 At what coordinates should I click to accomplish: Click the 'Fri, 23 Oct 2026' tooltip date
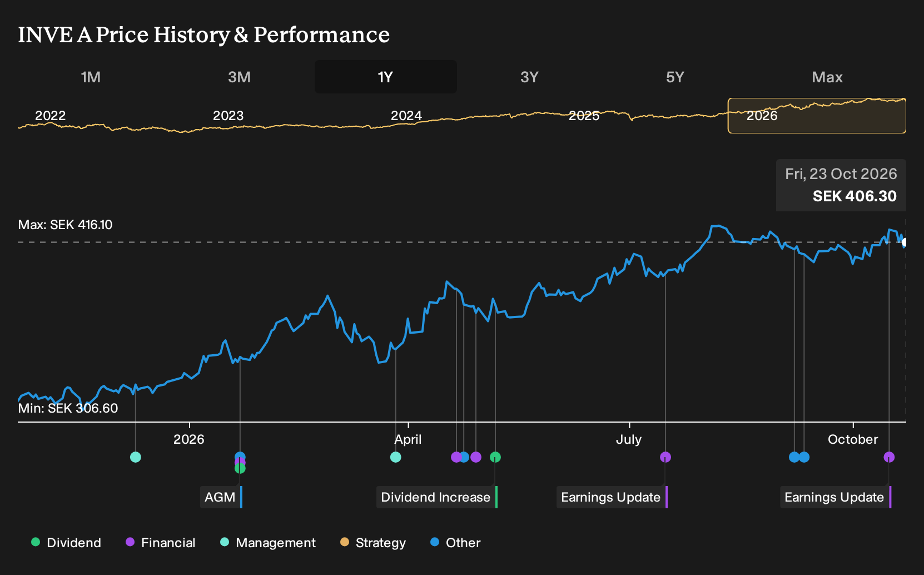[841, 174]
